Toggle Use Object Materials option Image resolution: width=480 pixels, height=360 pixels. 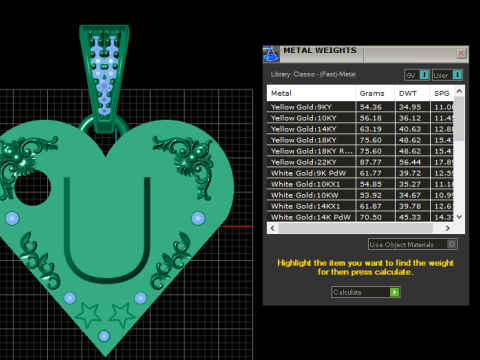point(412,244)
